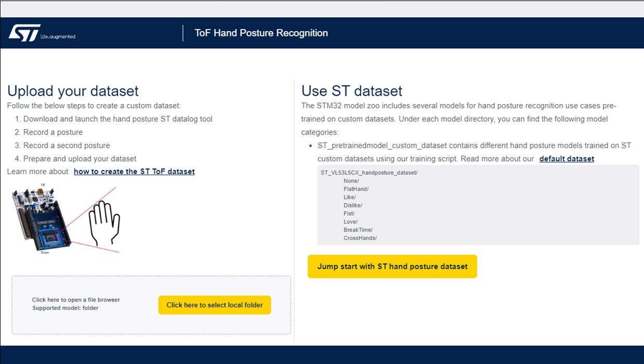
Task: Click the ST life.augmented logo
Action: click(x=42, y=33)
